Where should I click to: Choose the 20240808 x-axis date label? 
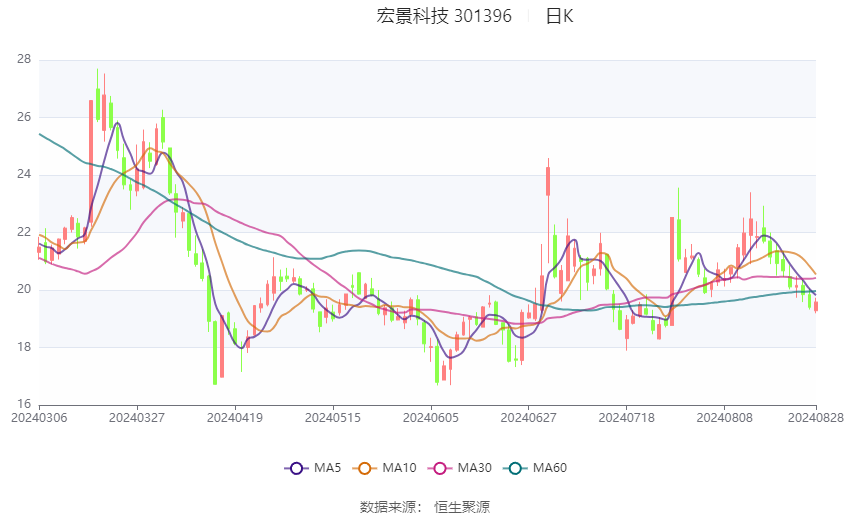click(725, 415)
